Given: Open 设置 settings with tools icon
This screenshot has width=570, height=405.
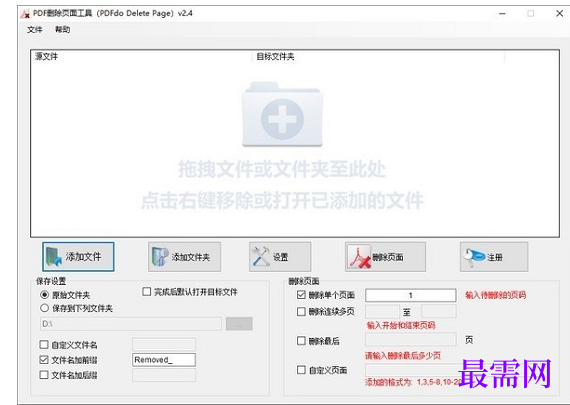Looking at the screenshot, I should 280,257.
